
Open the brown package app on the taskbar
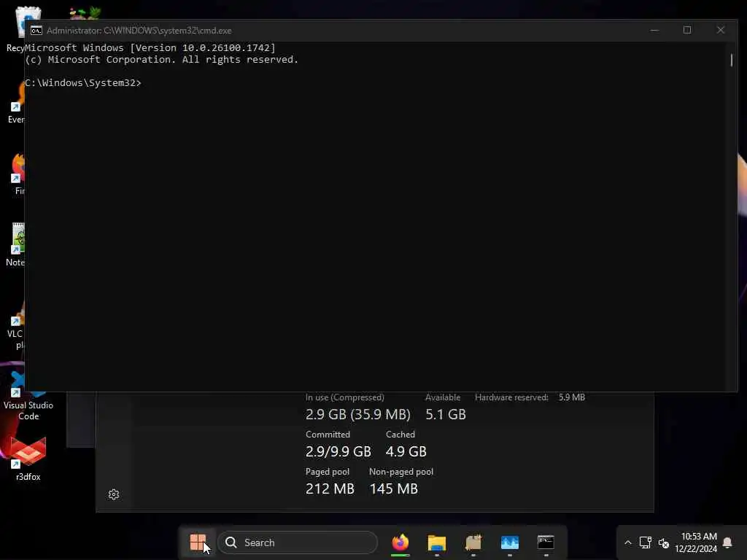(x=473, y=542)
